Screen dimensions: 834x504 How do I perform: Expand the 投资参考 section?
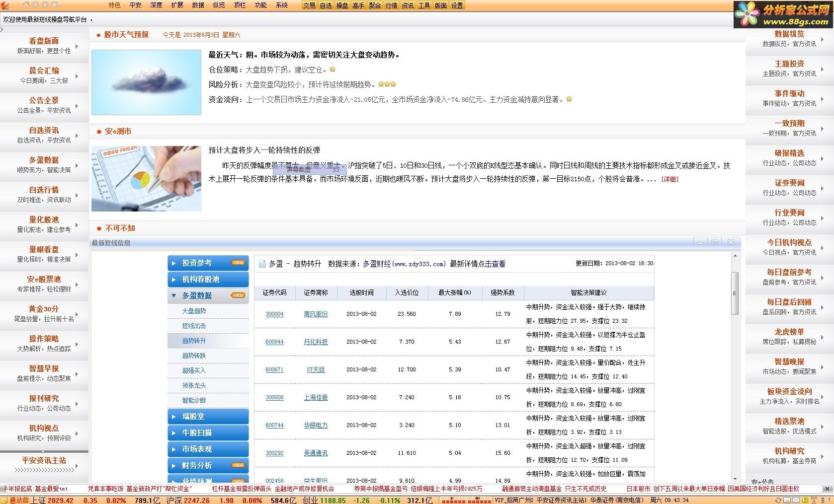pyautogui.click(x=208, y=263)
